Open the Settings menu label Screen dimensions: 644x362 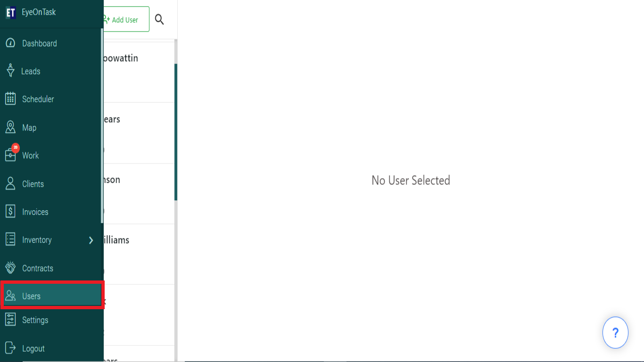[35, 320]
